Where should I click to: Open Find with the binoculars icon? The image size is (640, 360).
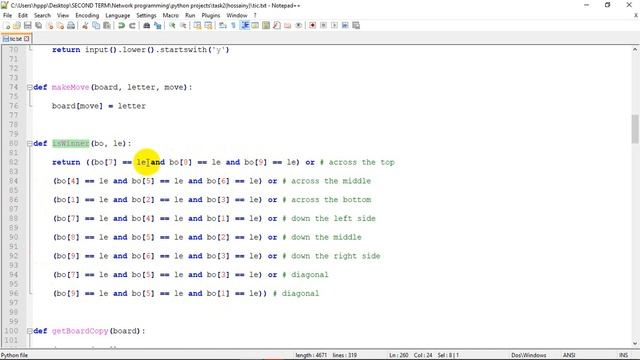tap(147, 25)
